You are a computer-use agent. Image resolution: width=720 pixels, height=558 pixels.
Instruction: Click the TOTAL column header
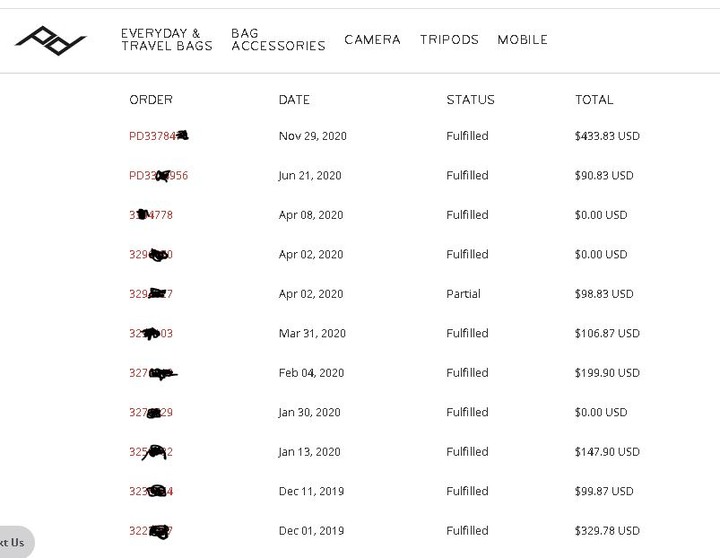594,100
